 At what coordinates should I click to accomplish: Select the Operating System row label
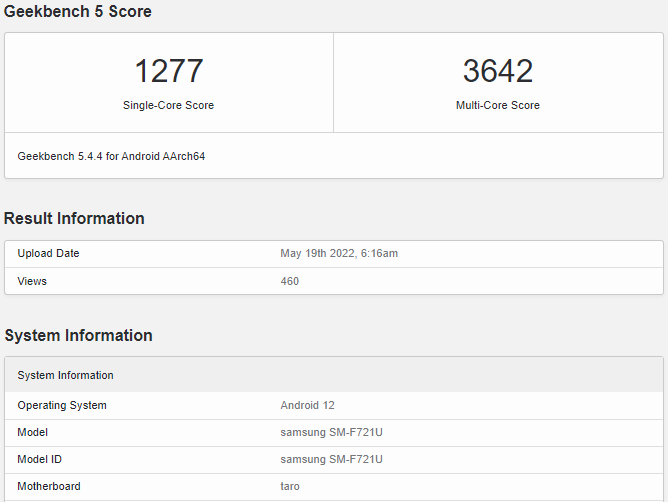click(x=62, y=405)
